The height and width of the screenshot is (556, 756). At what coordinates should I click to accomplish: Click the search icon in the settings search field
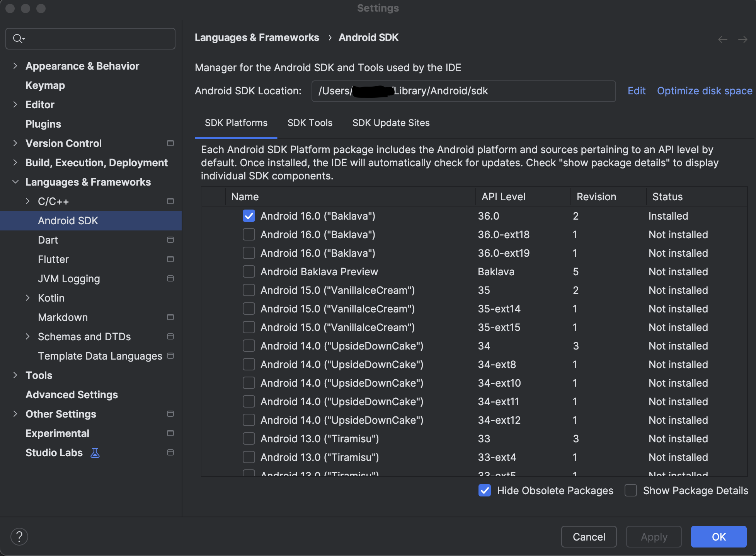[x=18, y=39]
